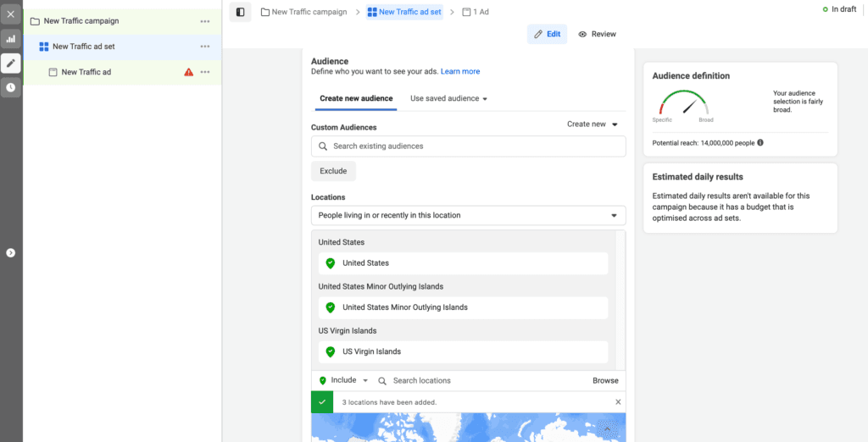Click the close X icon in left sidebar
The image size is (868, 442).
click(x=10, y=14)
